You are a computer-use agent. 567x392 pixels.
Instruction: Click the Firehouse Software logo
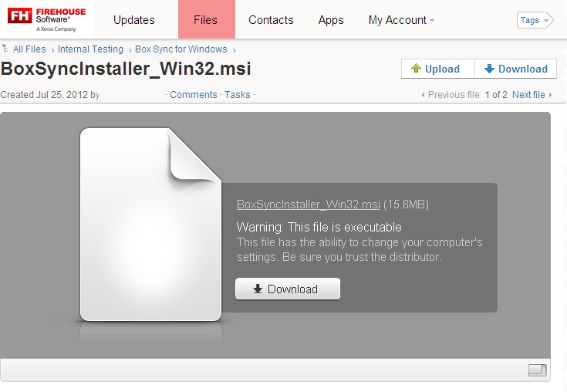coord(46,20)
